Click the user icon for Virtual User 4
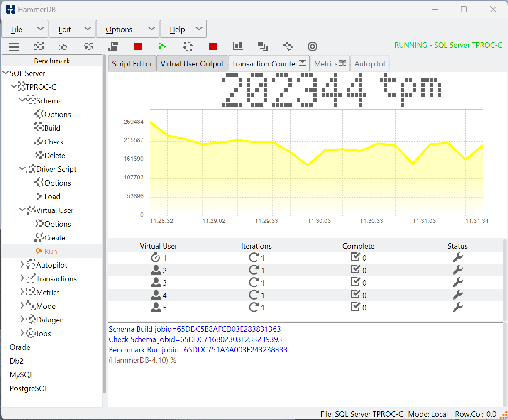This screenshot has height=420, width=508. (x=156, y=295)
